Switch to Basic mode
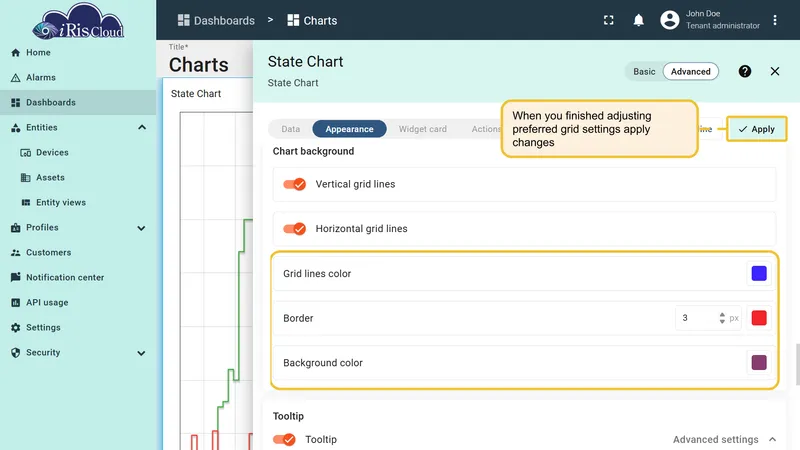Screen dimensions: 800x450 (644, 71)
